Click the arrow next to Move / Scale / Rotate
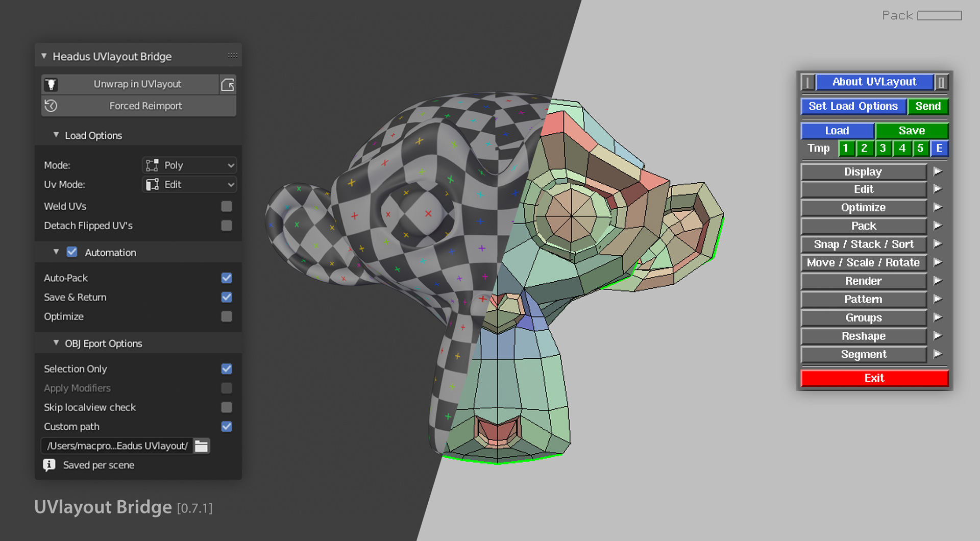Image resolution: width=980 pixels, height=541 pixels. 938,263
